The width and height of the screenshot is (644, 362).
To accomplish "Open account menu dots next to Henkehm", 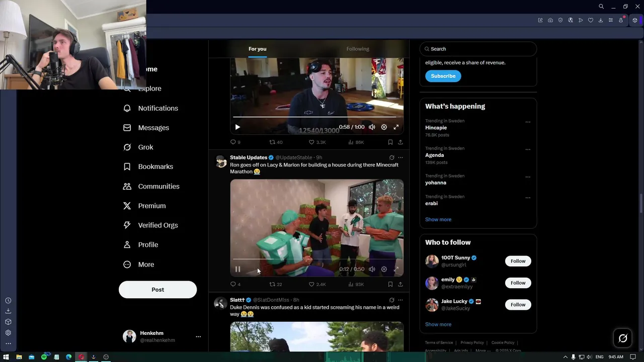I will [x=198, y=337].
